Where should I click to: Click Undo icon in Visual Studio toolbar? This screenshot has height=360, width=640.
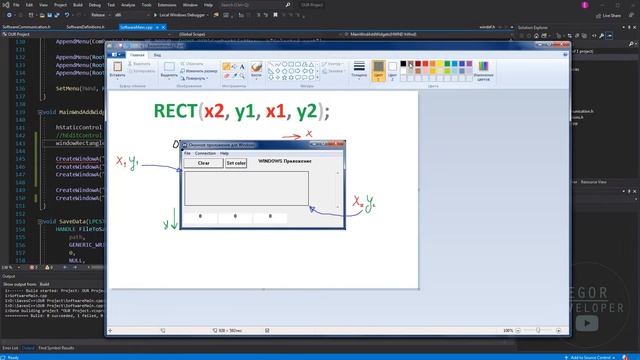[x=67, y=15]
